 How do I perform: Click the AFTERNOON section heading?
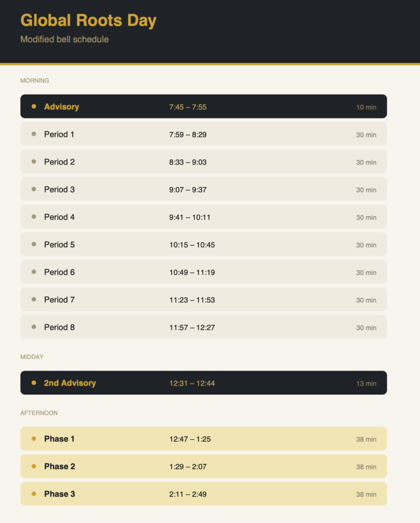(x=39, y=413)
